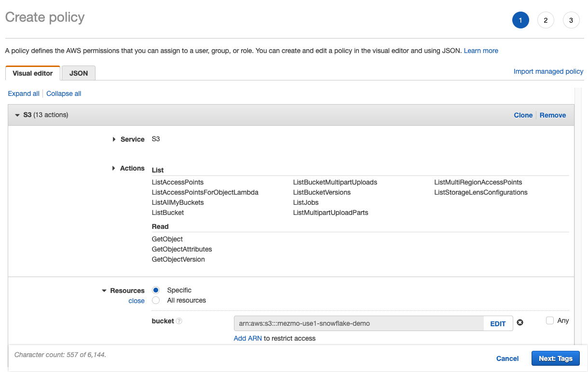Open the bucket help question mark icon
Screen dimensions: 588x372
click(x=179, y=321)
